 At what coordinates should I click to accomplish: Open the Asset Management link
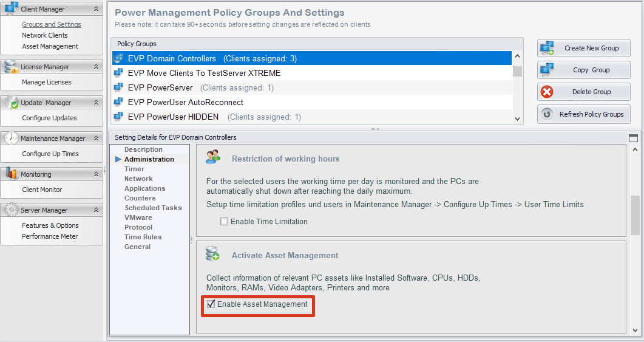point(50,46)
